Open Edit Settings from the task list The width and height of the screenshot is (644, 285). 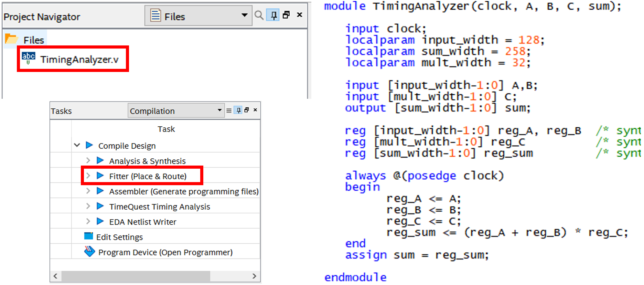coord(119,237)
